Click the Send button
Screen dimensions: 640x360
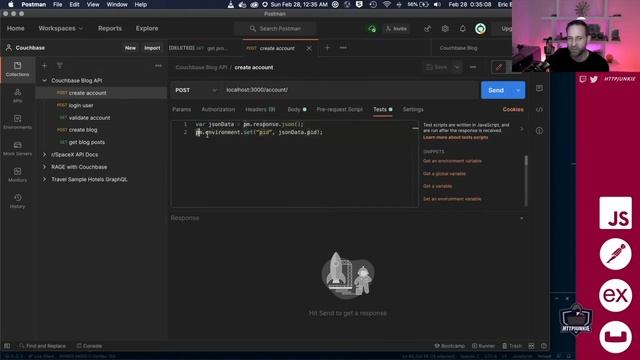click(x=496, y=90)
